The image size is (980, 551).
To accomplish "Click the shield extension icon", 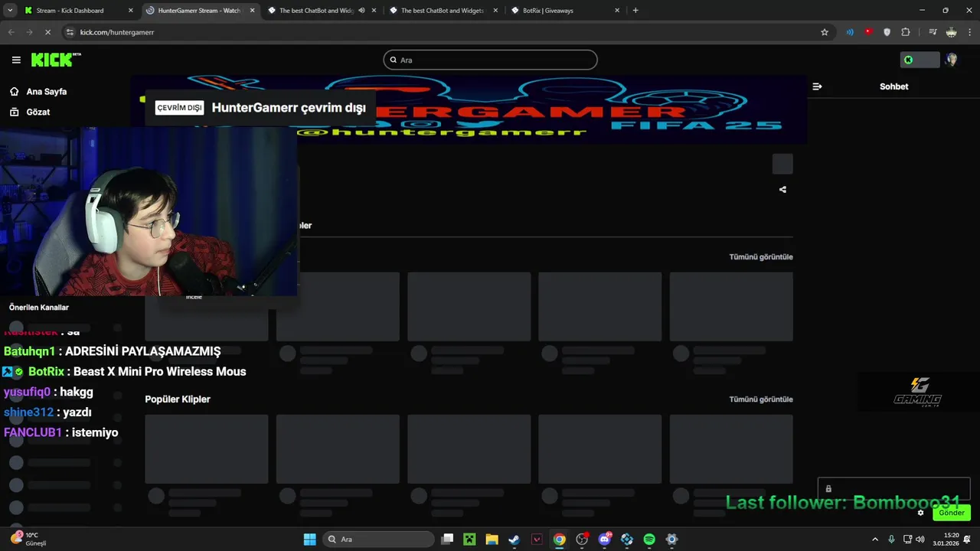I will click(887, 32).
